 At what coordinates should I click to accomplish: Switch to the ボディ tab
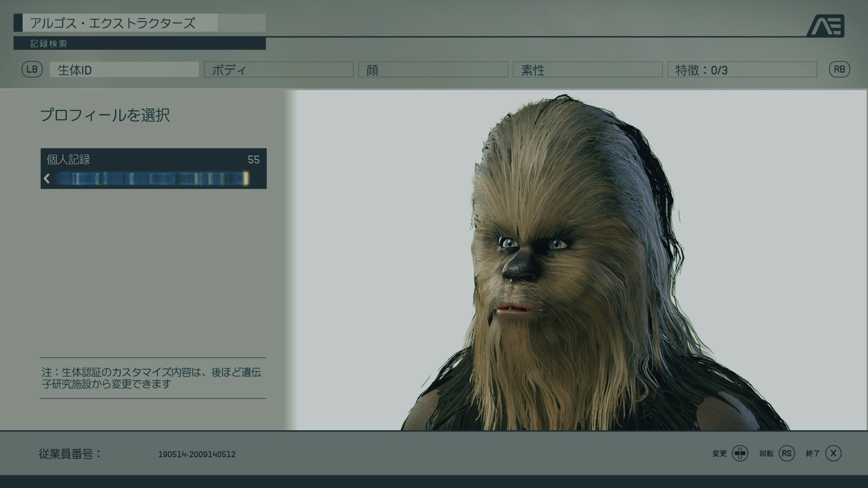278,70
